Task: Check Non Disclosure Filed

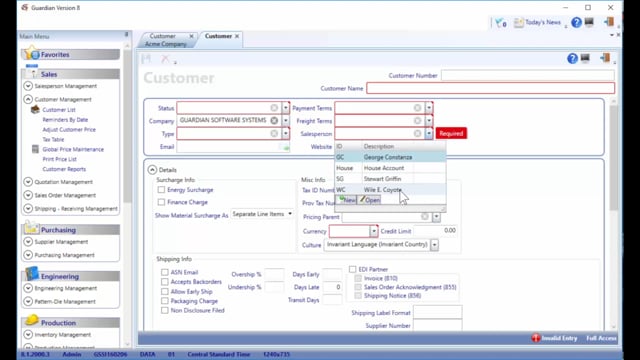Action: point(164,310)
